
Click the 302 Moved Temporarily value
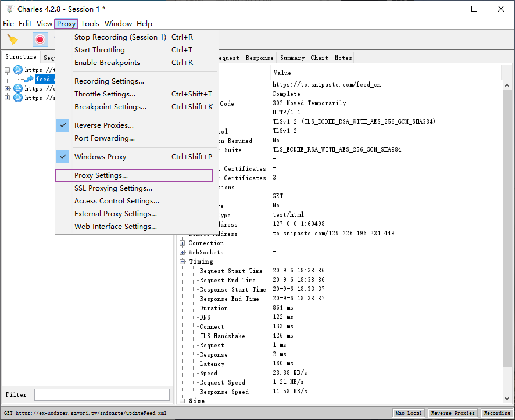(309, 103)
